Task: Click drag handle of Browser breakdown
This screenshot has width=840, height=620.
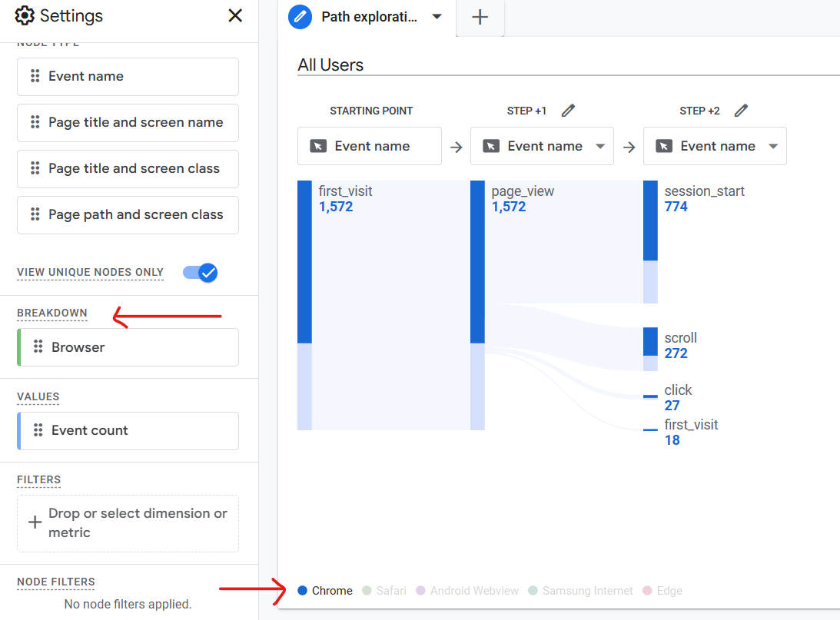Action: coord(38,347)
